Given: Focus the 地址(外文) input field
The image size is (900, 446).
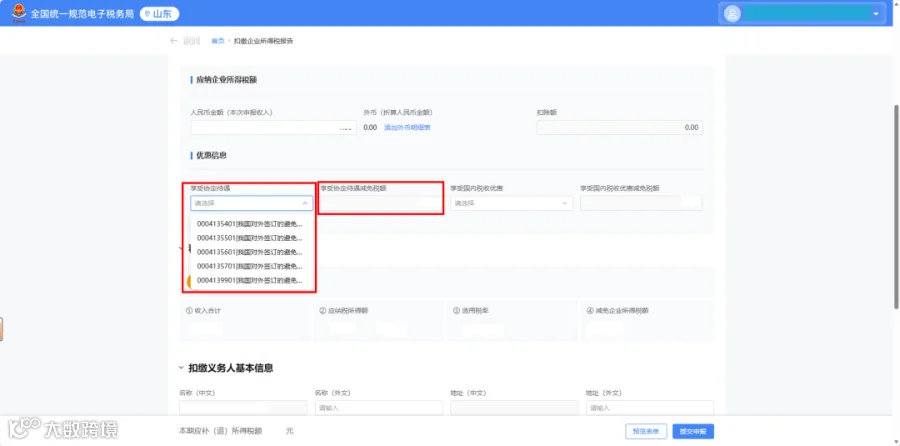Looking at the screenshot, I should tap(650, 408).
